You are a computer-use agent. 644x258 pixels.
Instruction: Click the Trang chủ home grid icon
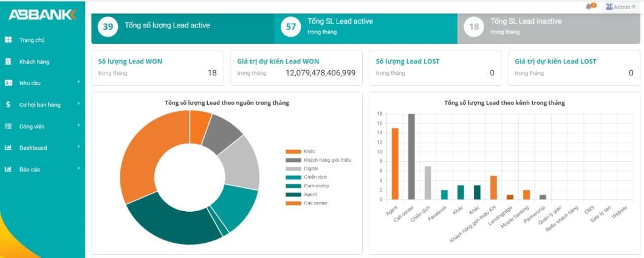(8, 40)
